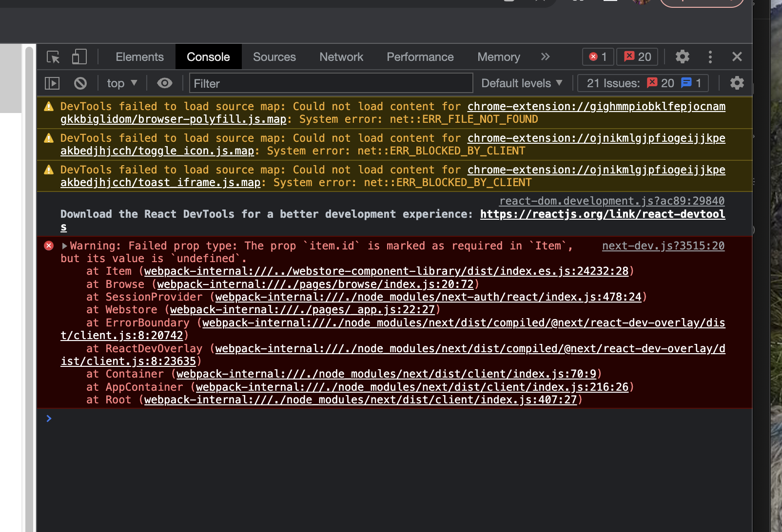Open webstore-component-library index.es.js stack link
Viewport: 782px width, 532px height.
click(386, 271)
